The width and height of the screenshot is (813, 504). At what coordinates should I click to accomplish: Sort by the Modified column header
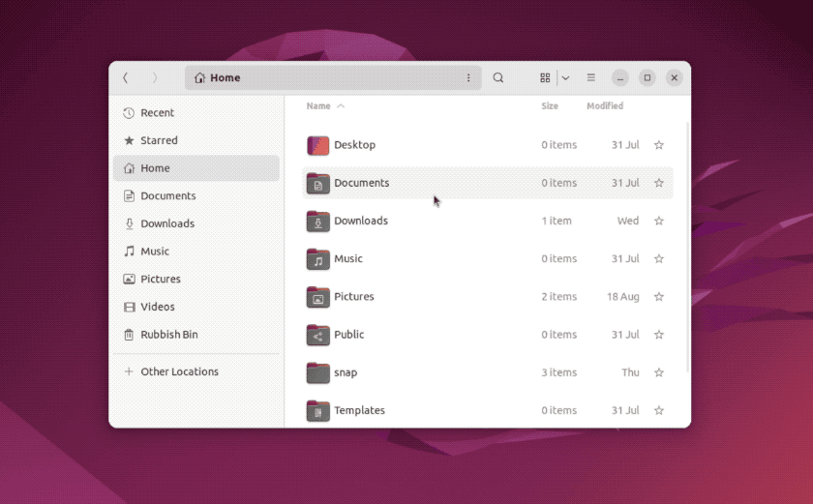click(605, 105)
